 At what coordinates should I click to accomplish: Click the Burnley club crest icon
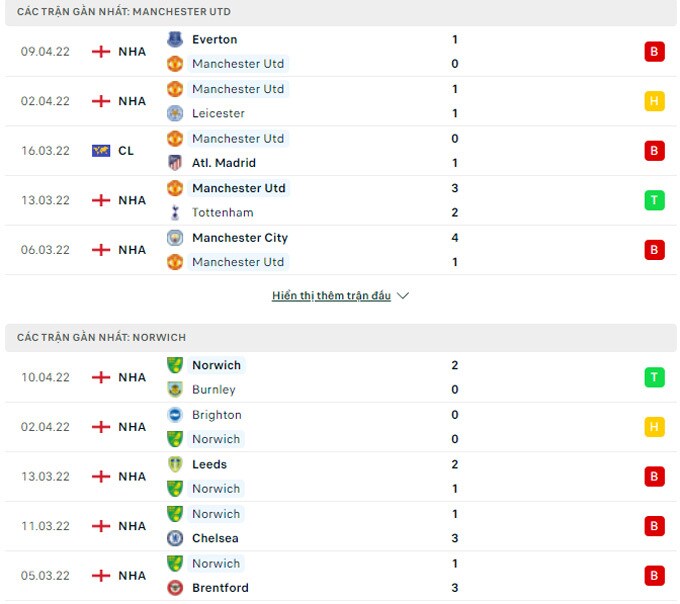click(175, 389)
